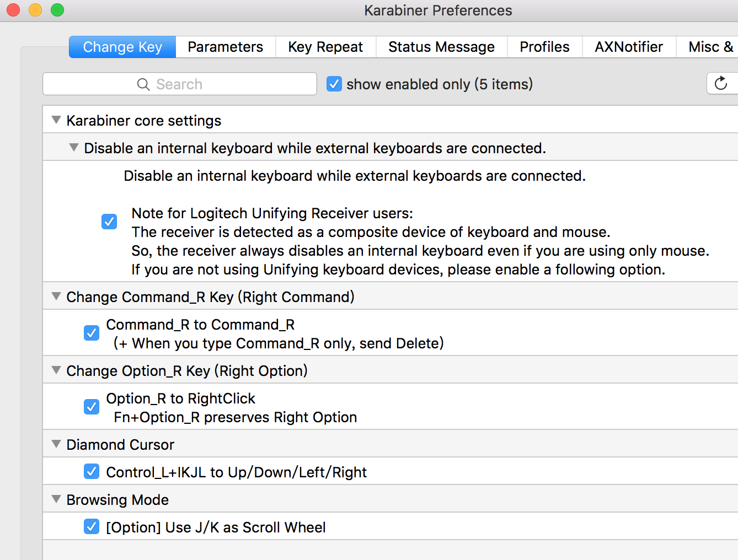Toggle Control_L+IKJL to Up/Down/Left/Right checkbox
The width and height of the screenshot is (738, 560).
(x=92, y=472)
